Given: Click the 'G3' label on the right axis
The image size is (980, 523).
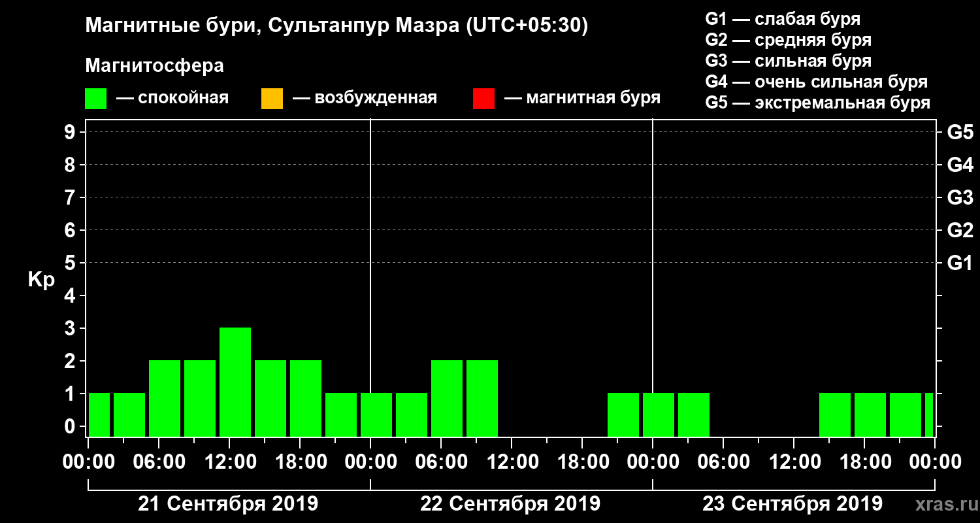Looking at the screenshot, I should coord(960,197).
